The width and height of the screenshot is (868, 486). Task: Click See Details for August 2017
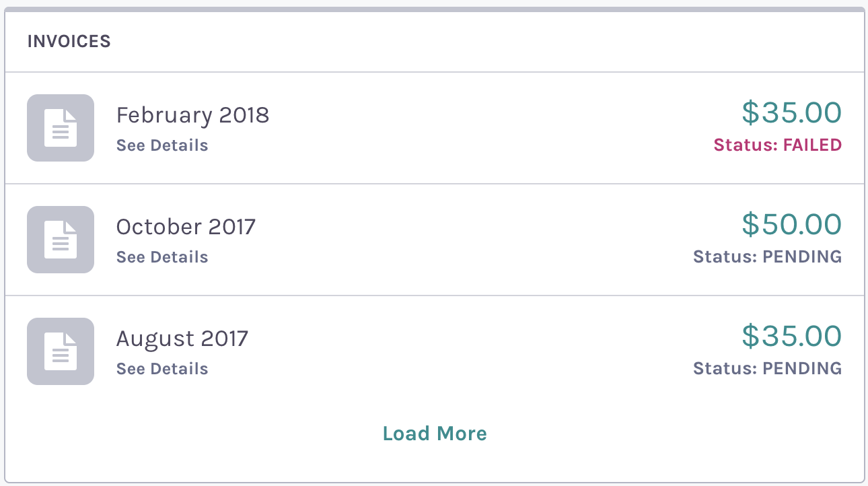pyautogui.click(x=161, y=369)
